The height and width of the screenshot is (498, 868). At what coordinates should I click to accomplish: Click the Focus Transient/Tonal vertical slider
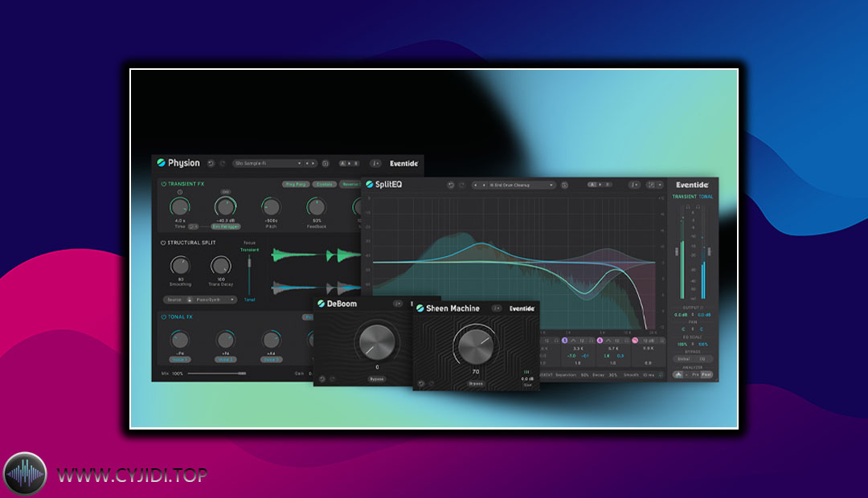(x=249, y=275)
